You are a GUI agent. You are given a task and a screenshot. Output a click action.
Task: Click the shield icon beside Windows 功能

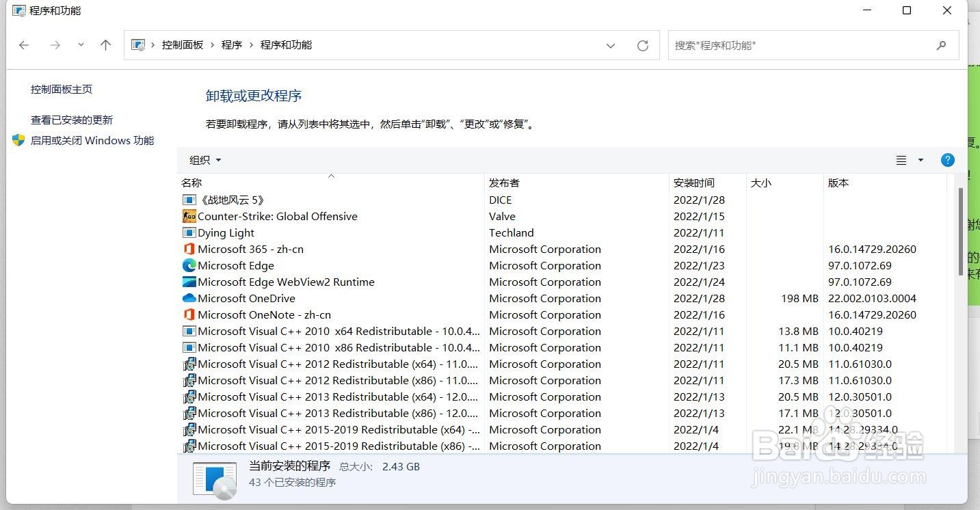click(x=18, y=140)
